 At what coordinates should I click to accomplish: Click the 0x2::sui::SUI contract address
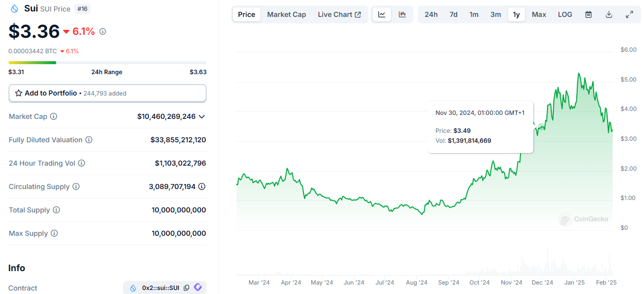pos(160,288)
